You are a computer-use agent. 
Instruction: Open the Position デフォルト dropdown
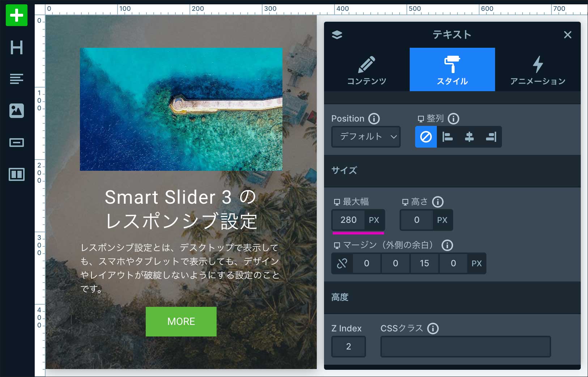(366, 137)
